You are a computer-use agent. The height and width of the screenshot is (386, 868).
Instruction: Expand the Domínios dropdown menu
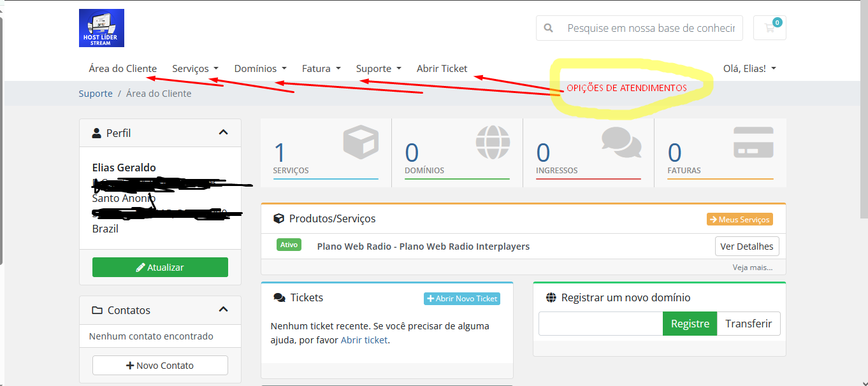click(260, 68)
